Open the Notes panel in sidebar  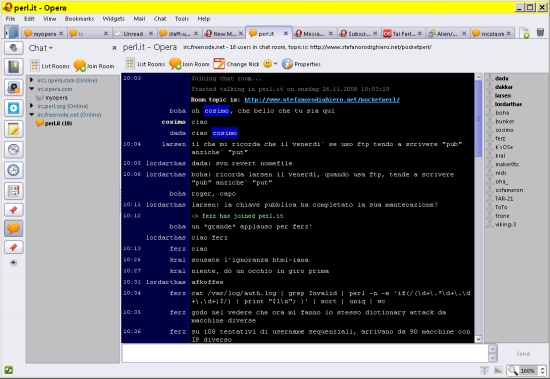coord(14,129)
